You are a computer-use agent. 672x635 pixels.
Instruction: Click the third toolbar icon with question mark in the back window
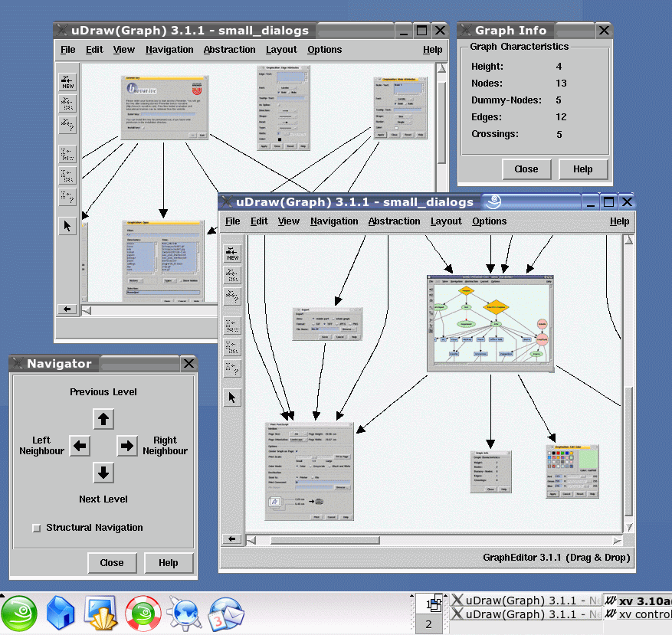point(67,125)
